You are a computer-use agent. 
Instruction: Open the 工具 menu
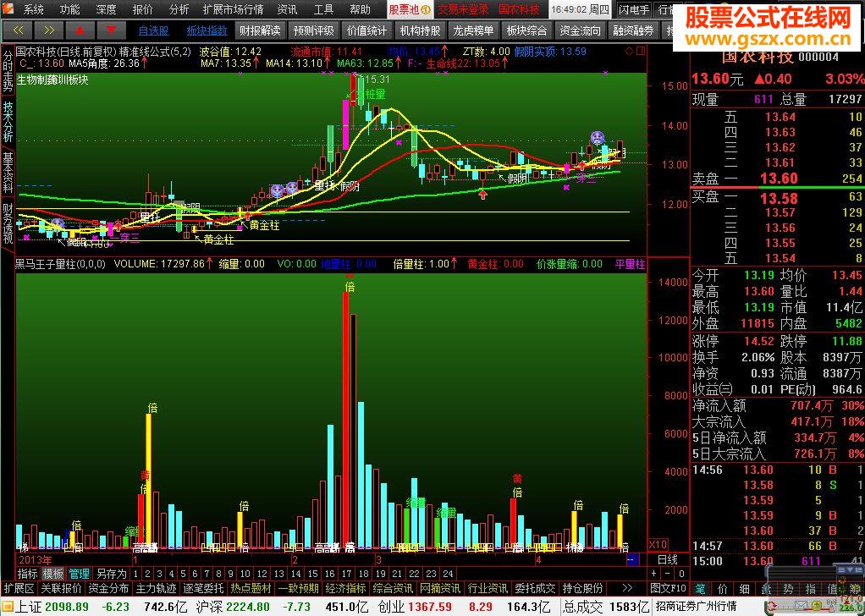tap(323, 9)
